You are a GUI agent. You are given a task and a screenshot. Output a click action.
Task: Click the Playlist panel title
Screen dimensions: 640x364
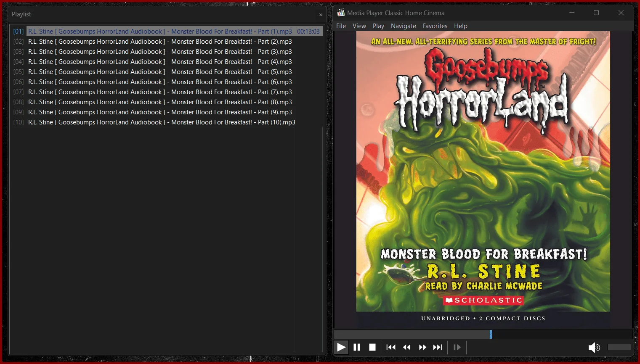point(21,14)
